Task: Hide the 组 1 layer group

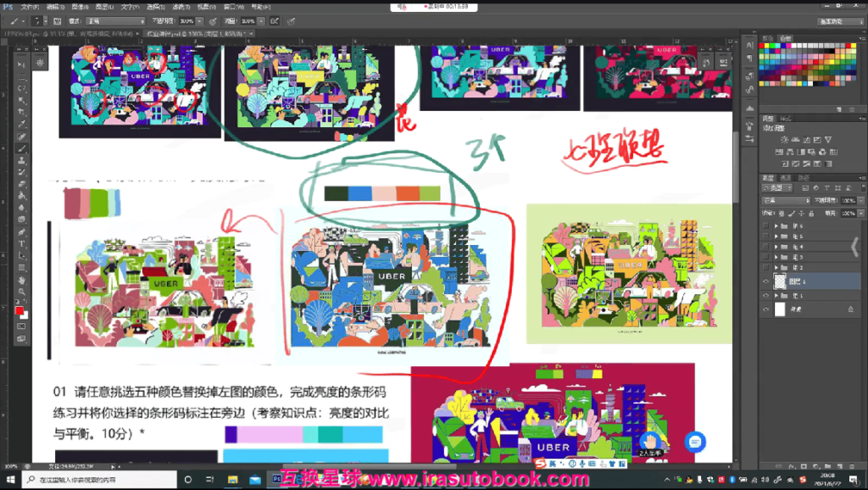Action: tap(765, 296)
